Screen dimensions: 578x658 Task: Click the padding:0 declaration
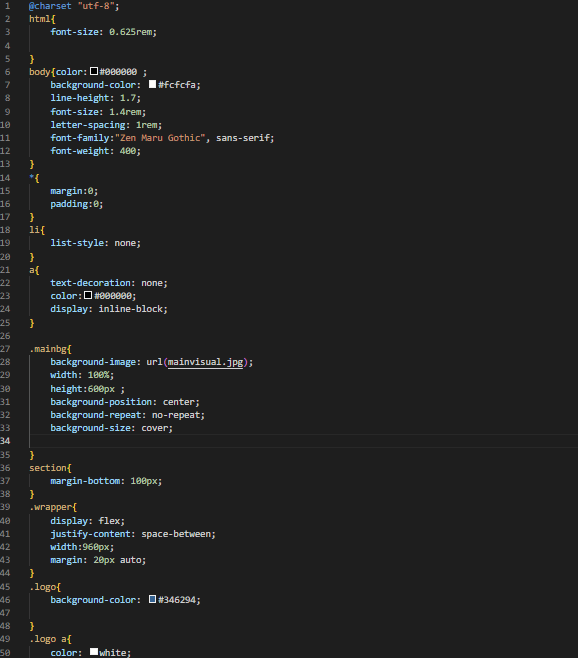pyautogui.click(x=76, y=204)
